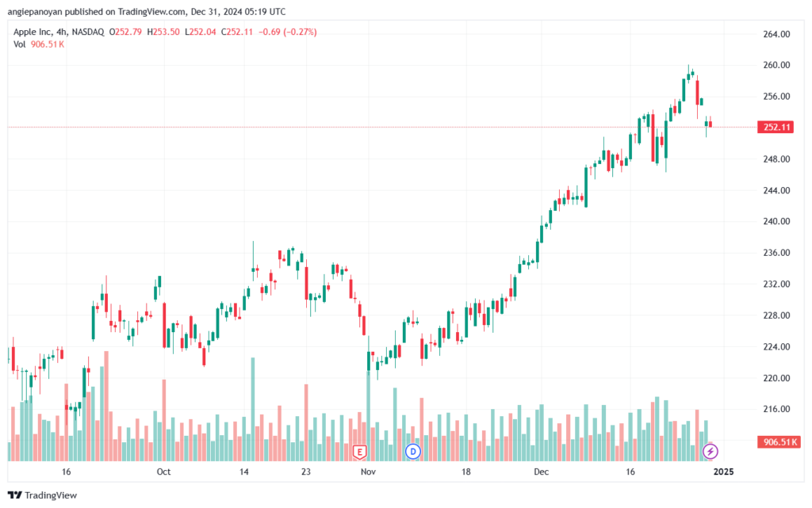Click the earnings E marker icon

(x=359, y=453)
